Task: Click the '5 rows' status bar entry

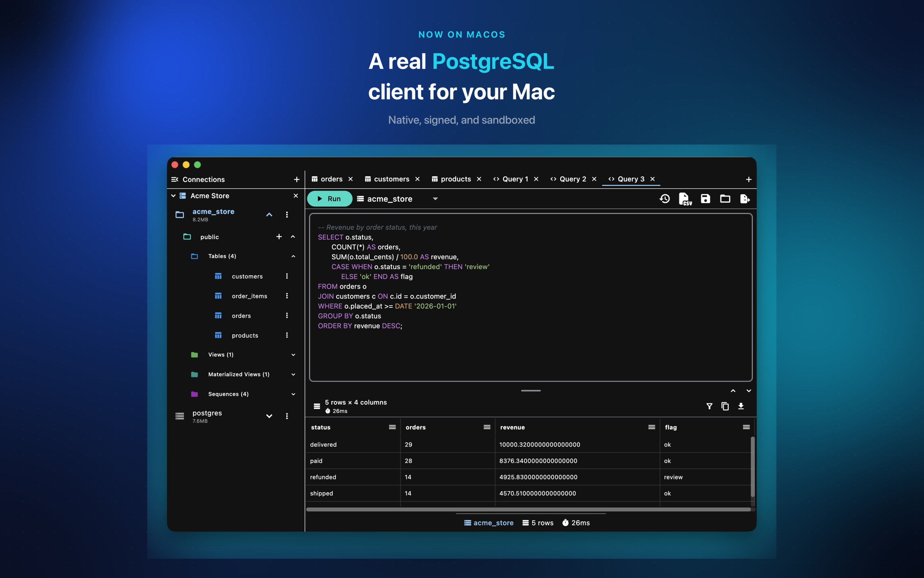Action: 538,523
